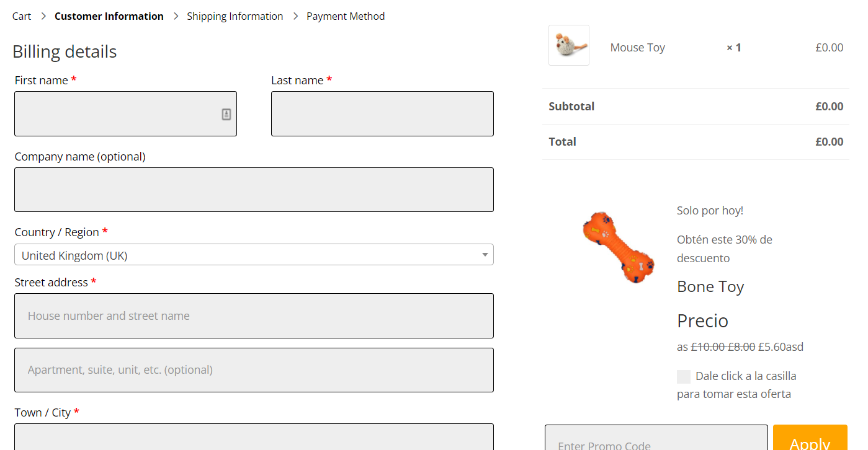The height and width of the screenshot is (450, 868).
Task: Focus the First name field
Action: (x=118, y=114)
